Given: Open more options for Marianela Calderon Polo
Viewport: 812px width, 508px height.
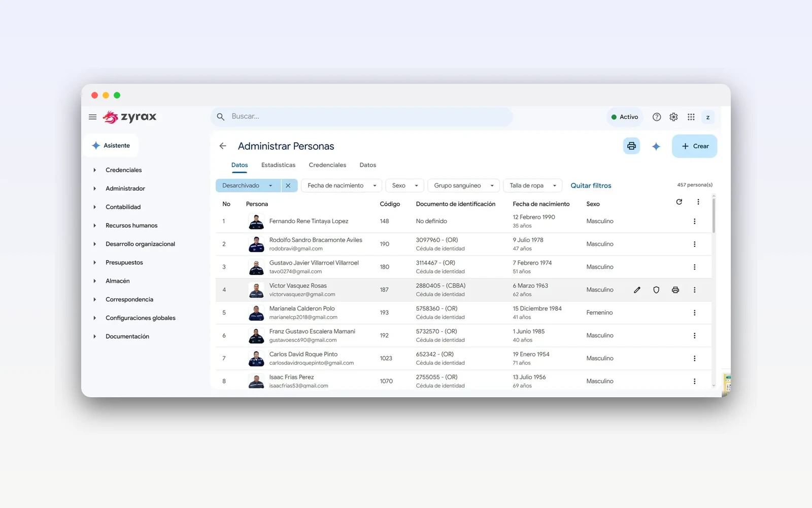Looking at the screenshot, I should coord(695,313).
